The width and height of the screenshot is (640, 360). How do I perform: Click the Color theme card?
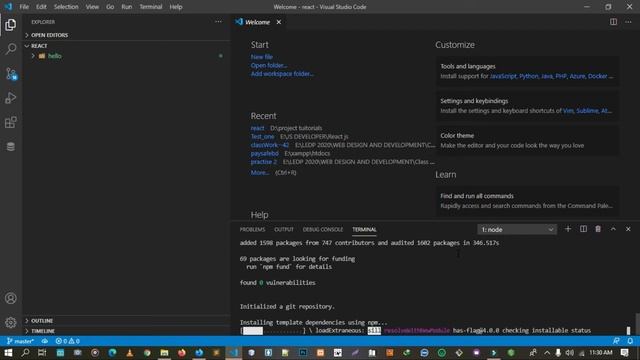point(527,140)
